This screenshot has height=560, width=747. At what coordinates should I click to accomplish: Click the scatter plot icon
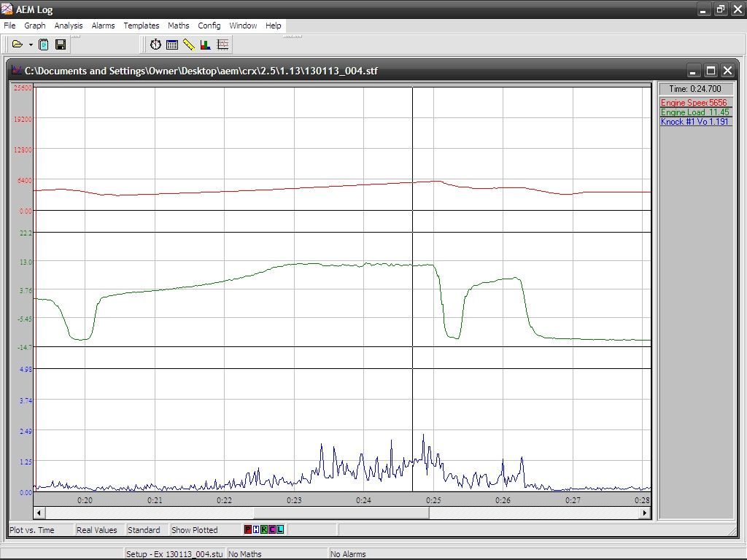222,44
